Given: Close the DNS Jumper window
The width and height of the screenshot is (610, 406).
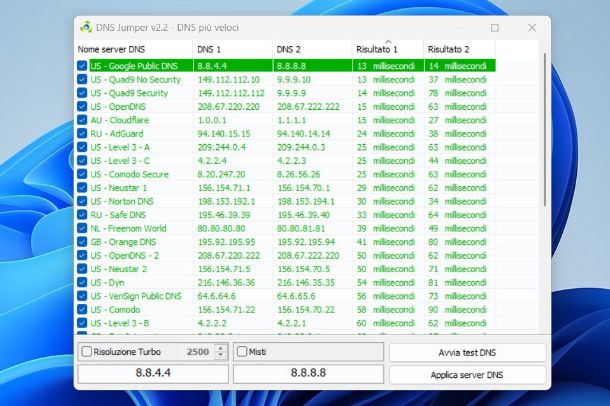Looking at the screenshot, I should click(532, 28).
